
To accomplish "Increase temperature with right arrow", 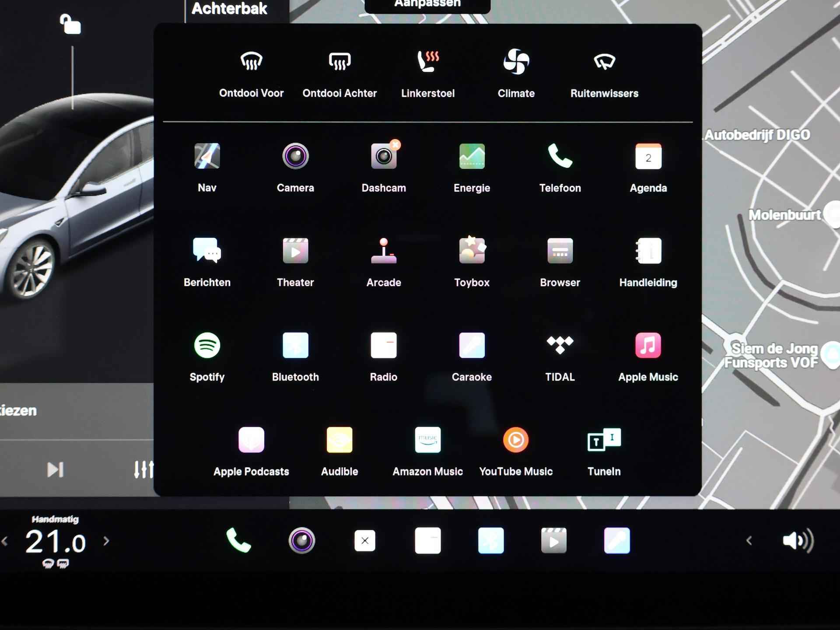I will pos(106,541).
